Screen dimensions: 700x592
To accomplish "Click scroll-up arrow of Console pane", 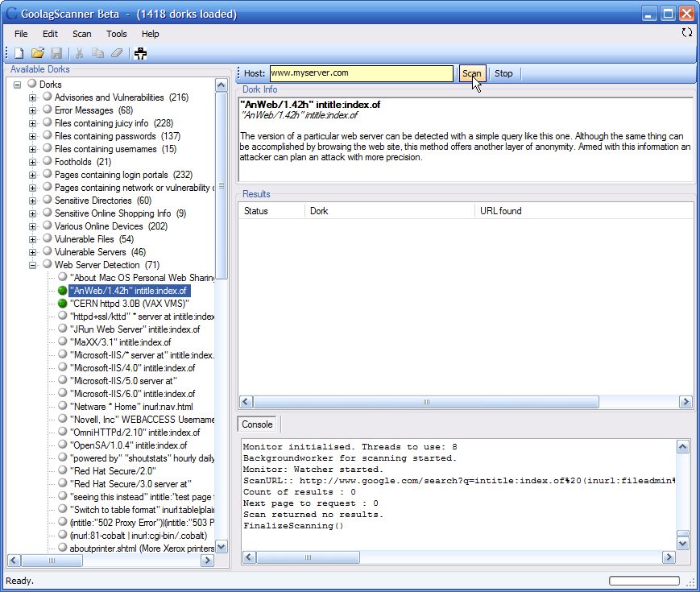I will 682,446.
